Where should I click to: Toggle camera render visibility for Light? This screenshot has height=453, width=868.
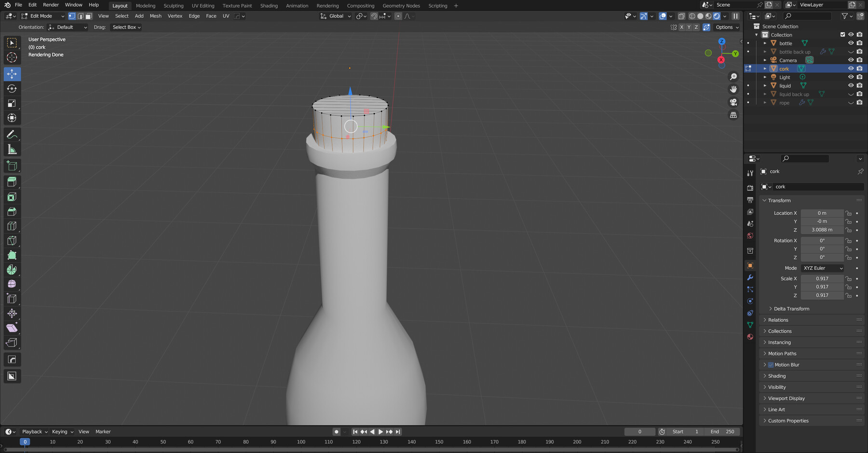860,77
